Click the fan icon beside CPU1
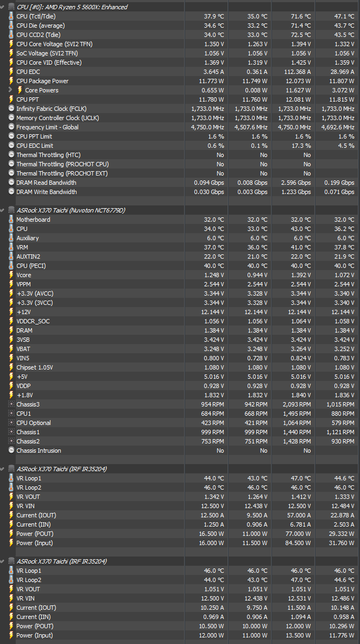 (x=11, y=414)
